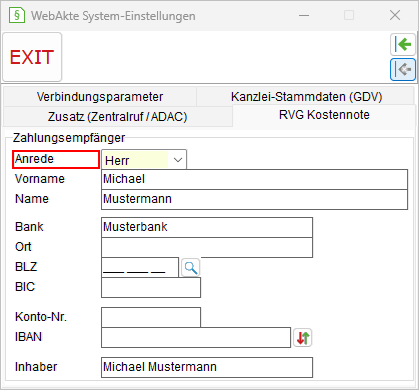Click the Bank field containing Musterbank
419x390 pixels.
tap(207, 227)
